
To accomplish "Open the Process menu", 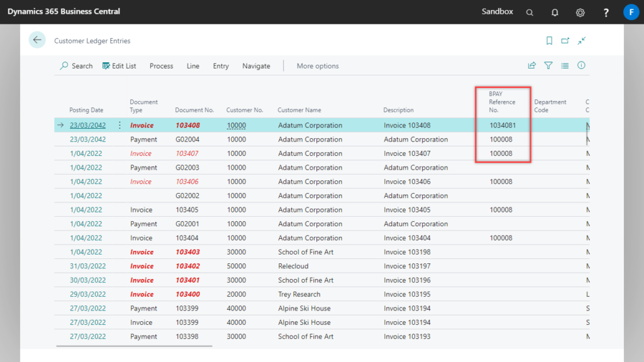I will click(x=161, y=65).
